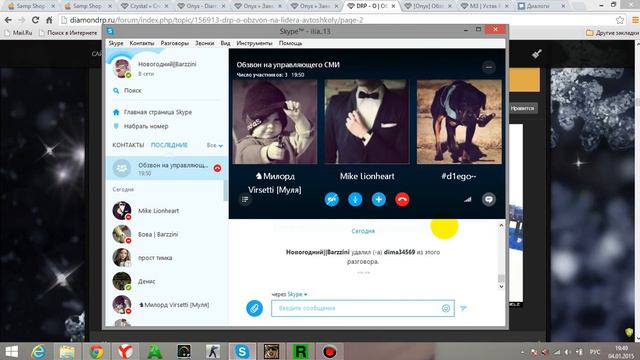
Task: Click Mike Lionheart participant video thumbnail
Action: tap(367, 122)
